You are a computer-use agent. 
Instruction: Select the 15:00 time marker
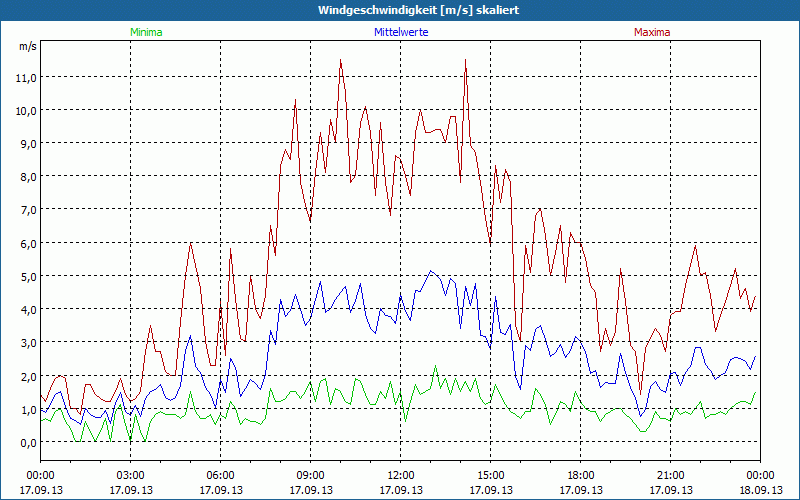tap(491, 475)
